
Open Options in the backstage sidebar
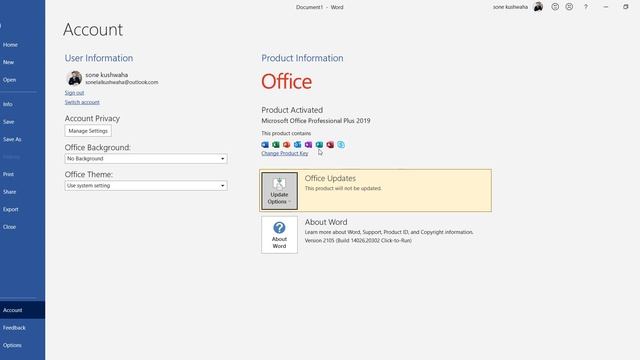click(x=22, y=345)
